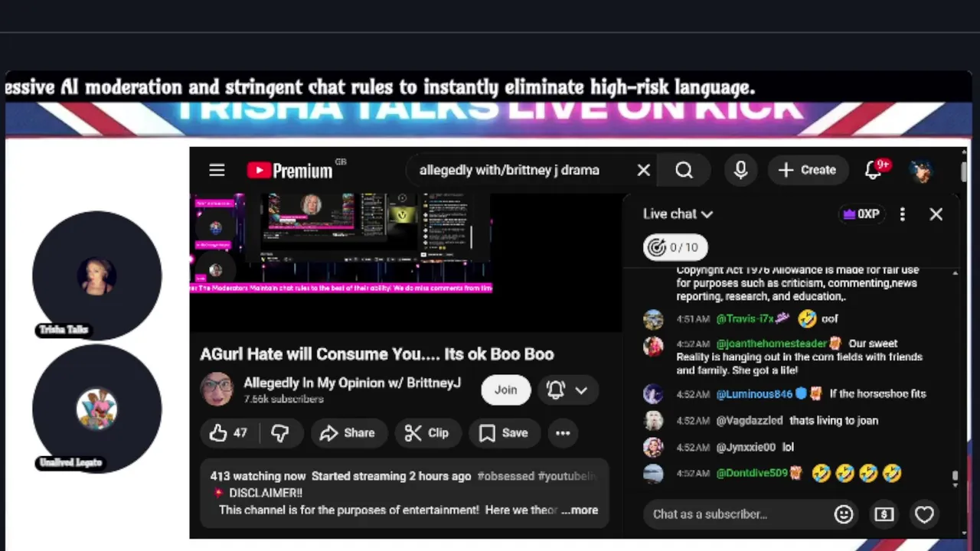Open chat emoji picker

(844, 514)
